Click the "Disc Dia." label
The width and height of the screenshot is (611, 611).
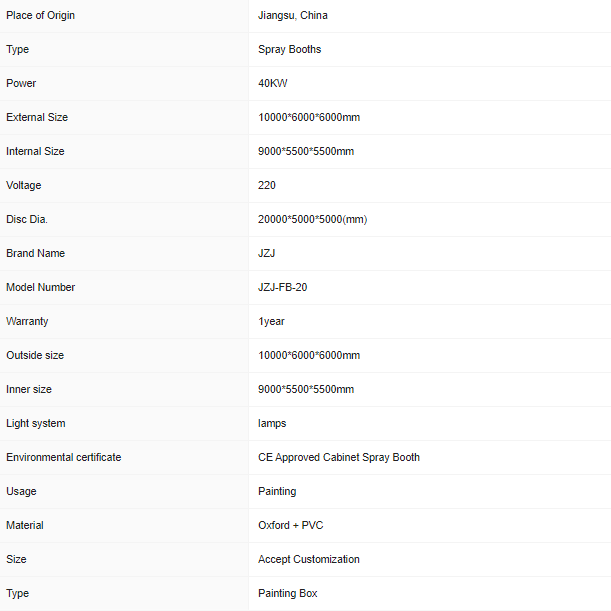pos(27,219)
